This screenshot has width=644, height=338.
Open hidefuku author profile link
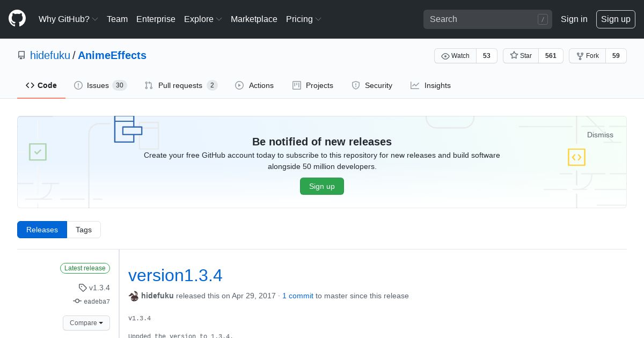pos(157,296)
